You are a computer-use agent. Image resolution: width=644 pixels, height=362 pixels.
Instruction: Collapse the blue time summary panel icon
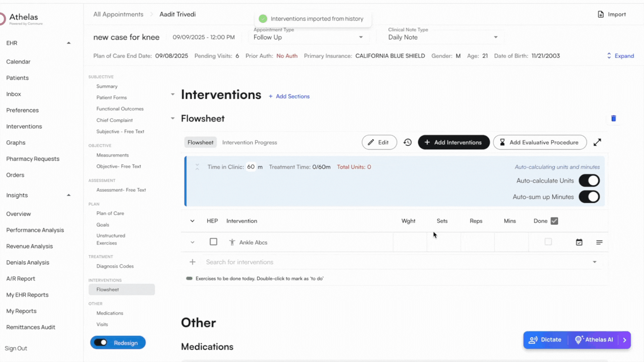pos(197,167)
